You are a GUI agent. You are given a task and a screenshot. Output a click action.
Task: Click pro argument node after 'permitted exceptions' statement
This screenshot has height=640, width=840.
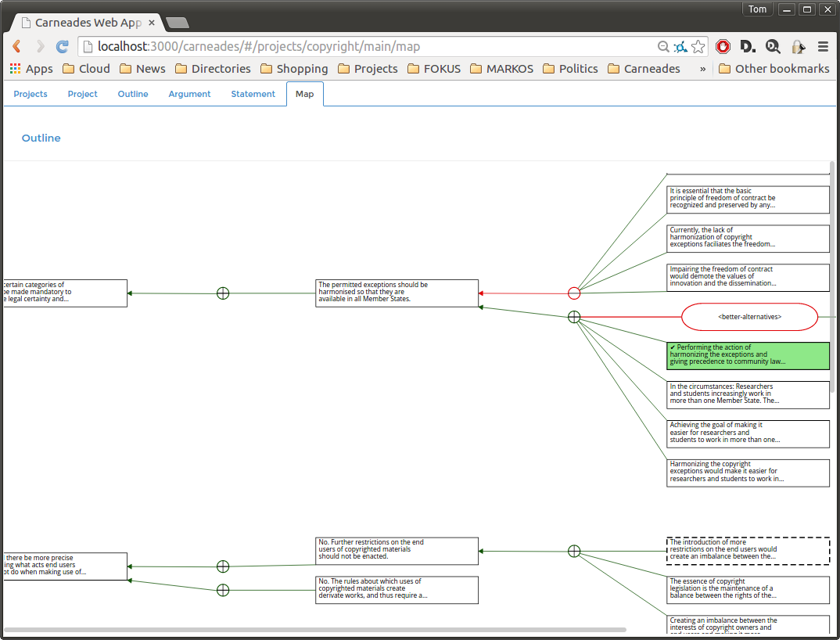[223, 293]
